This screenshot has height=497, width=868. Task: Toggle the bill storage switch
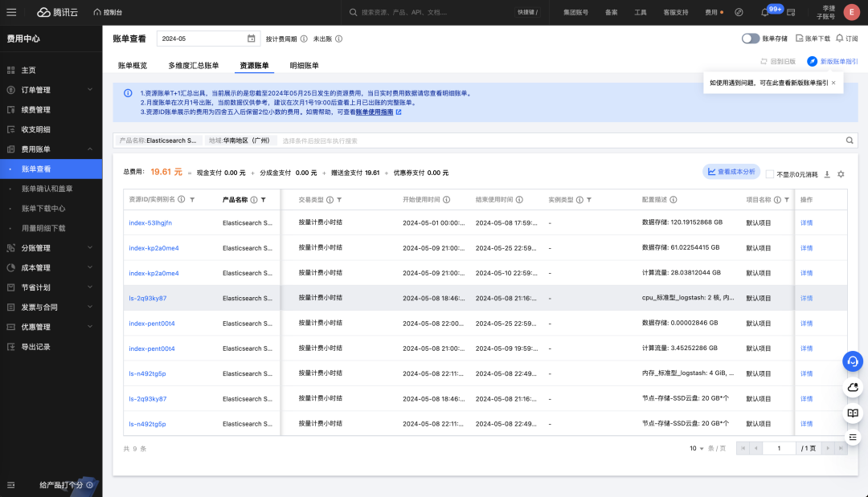(x=751, y=39)
